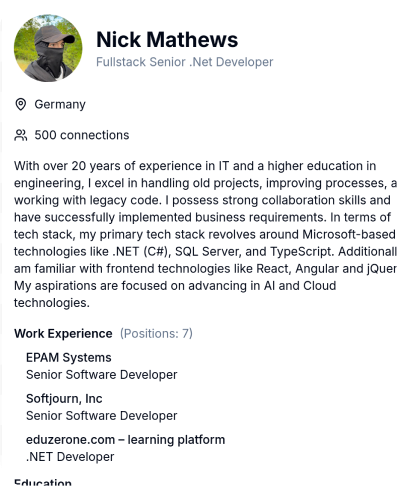
Task: Click the partially visible Education heading
Action: coord(43,482)
